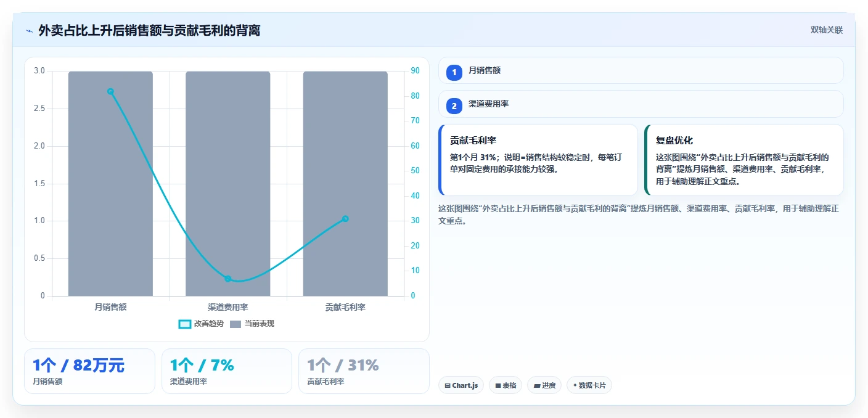Click the blue number 1 badge
This screenshot has width=868, height=418.
point(454,72)
